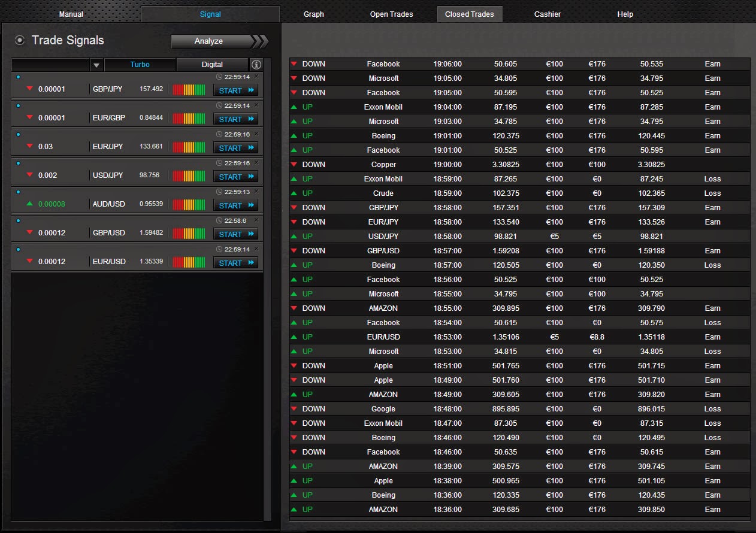Select the Closed Trades tab
The width and height of the screenshot is (756, 533).
470,14
